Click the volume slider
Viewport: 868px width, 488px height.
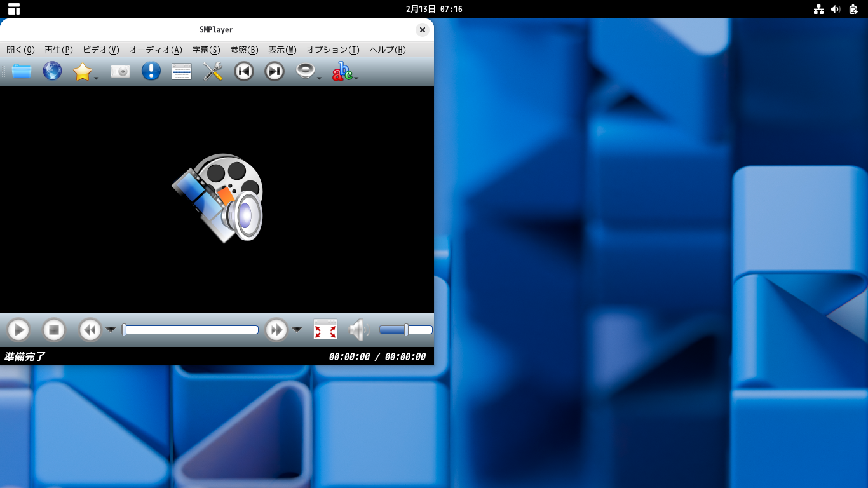406,330
